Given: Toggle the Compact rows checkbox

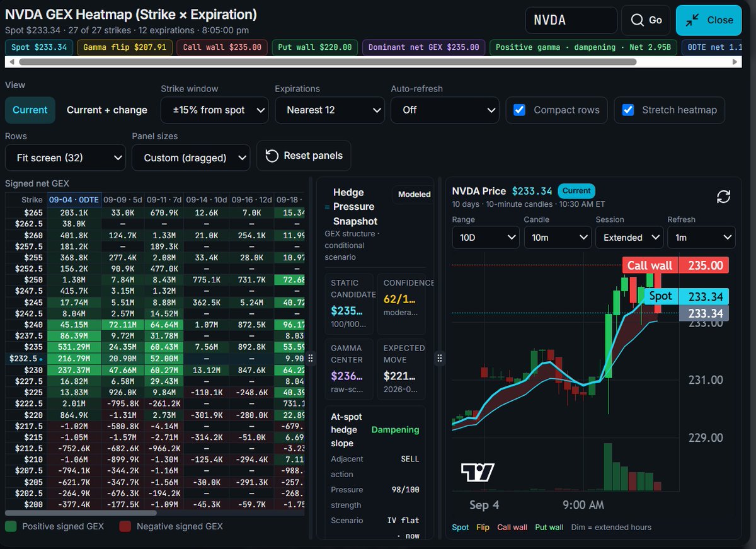Looking at the screenshot, I should coord(520,110).
